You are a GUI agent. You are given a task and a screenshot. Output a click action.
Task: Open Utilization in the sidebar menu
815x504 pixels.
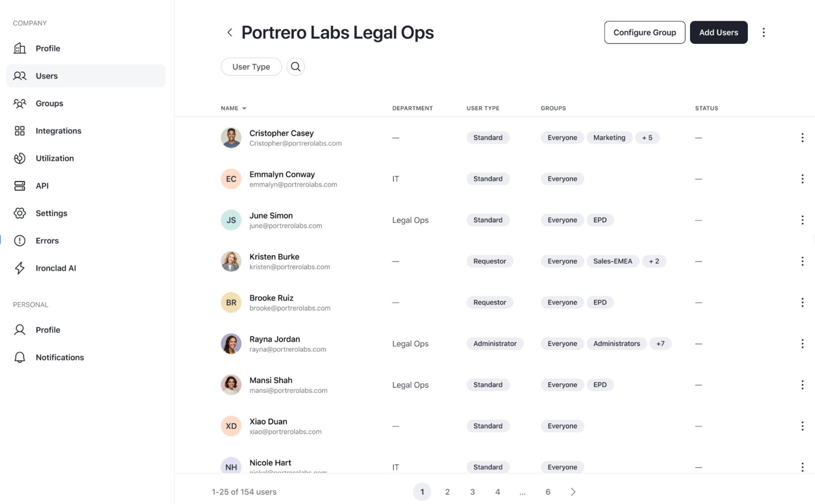86,158
